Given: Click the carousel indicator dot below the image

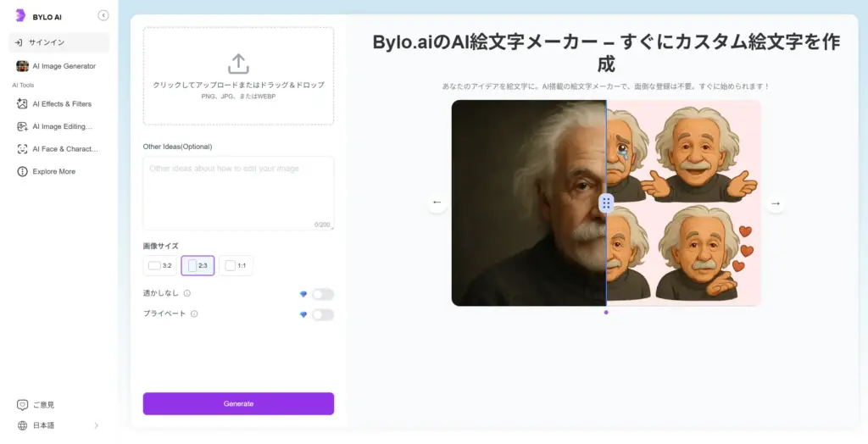Looking at the screenshot, I should [x=606, y=313].
